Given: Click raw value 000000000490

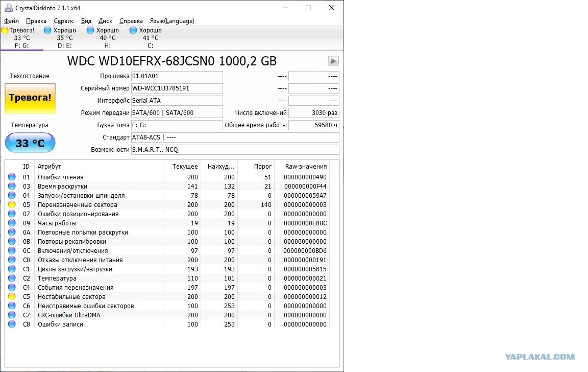Looking at the screenshot, I should pyautogui.click(x=305, y=177).
